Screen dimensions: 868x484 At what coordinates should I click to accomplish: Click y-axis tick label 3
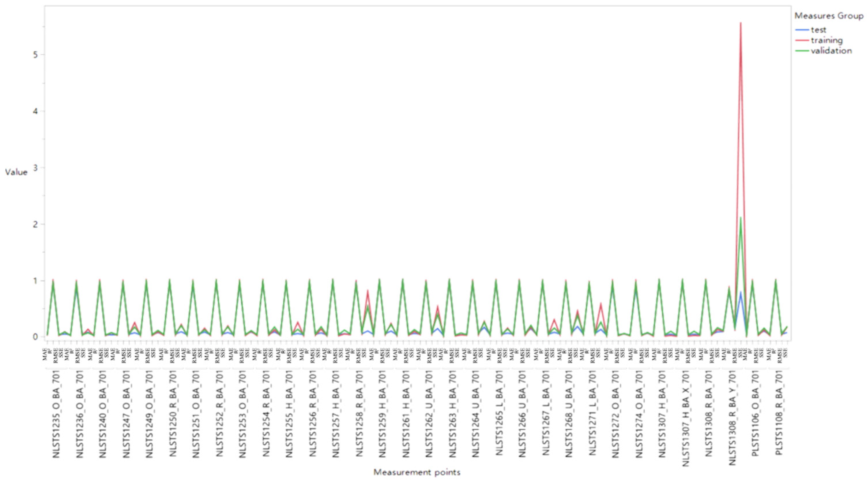tap(36, 168)
